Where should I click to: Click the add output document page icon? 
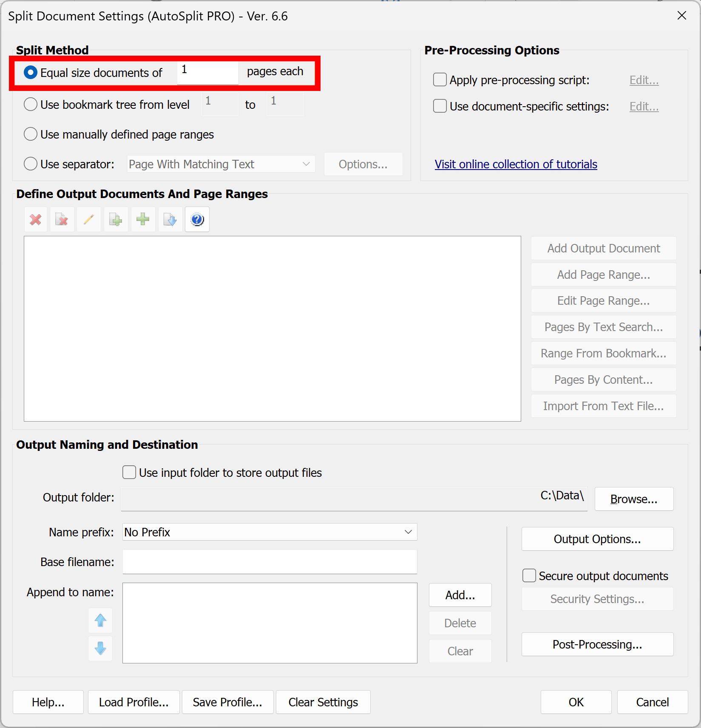tap(116, 220)
